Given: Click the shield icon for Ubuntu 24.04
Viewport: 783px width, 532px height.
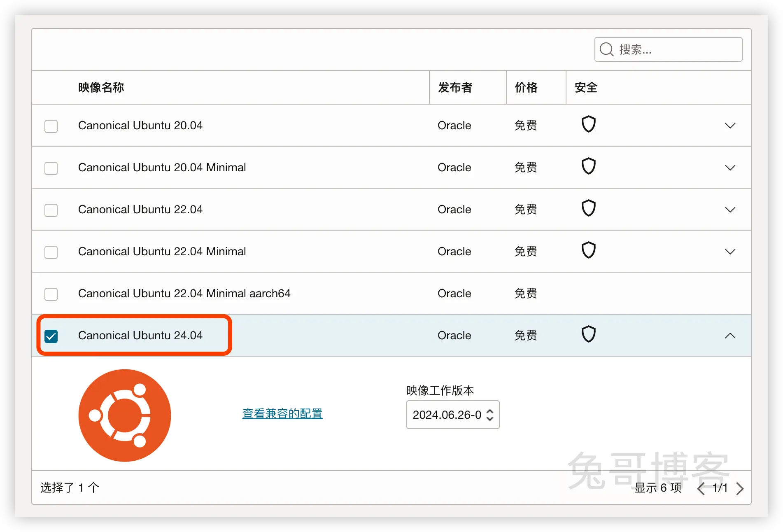Looking at the screenshot, I should point(588,334).
